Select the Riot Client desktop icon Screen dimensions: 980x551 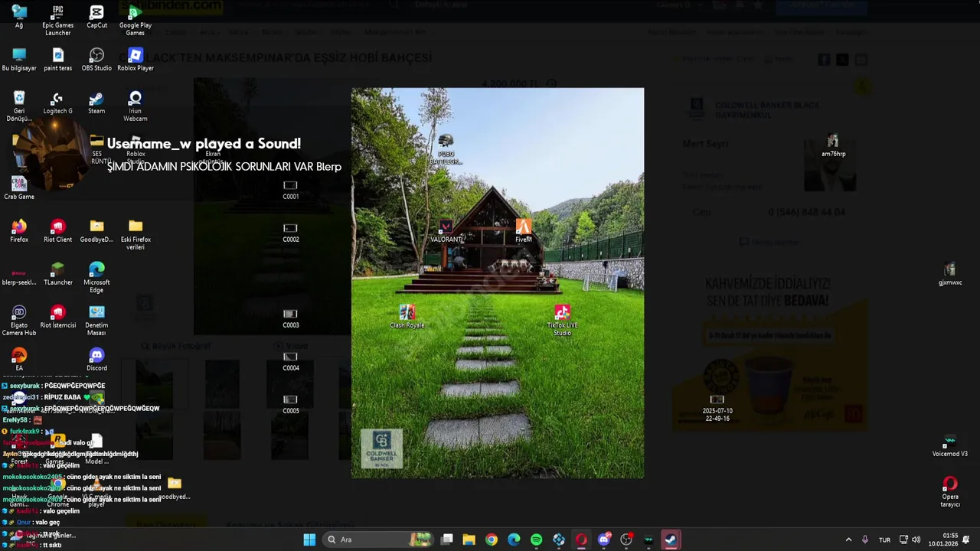tap(57, 231)
